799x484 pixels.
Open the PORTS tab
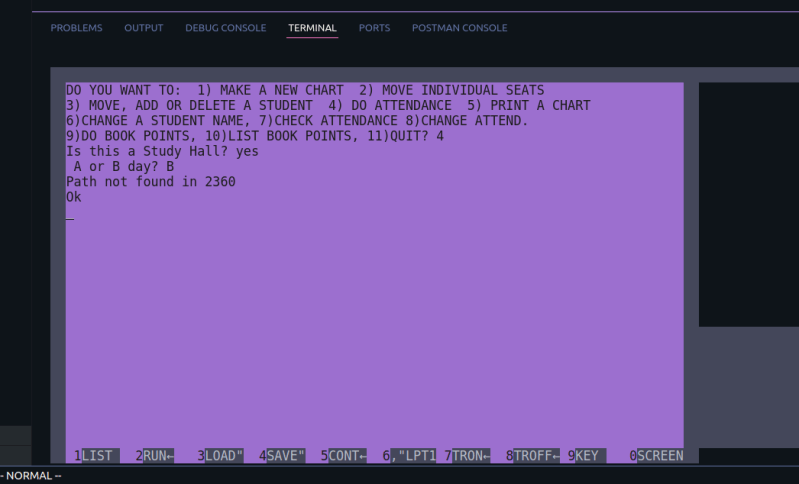click(374, 28)
